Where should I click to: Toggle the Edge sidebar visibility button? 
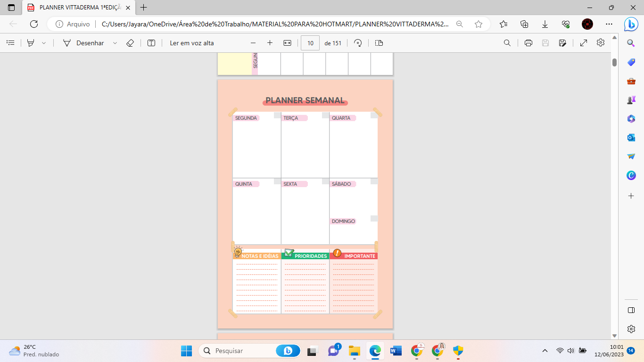click(x=631, y=310)
